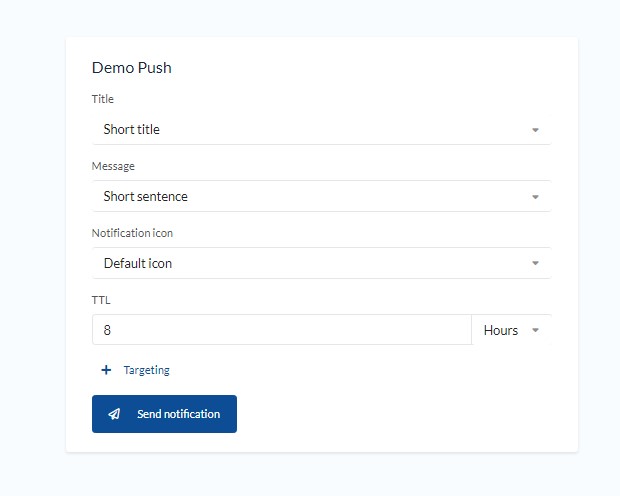Open the Short sentence message dropdown
Screen dimensions: 620x496
click(321, 196)
